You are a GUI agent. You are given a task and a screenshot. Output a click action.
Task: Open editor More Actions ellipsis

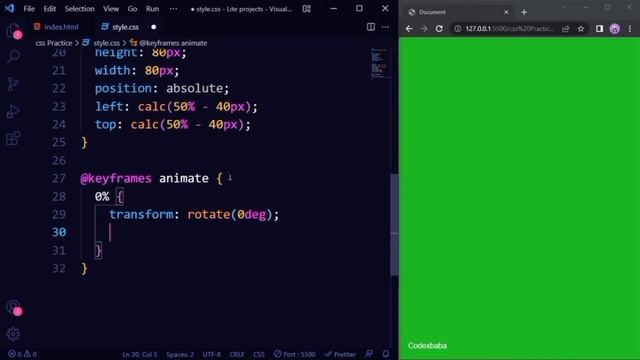385,27
